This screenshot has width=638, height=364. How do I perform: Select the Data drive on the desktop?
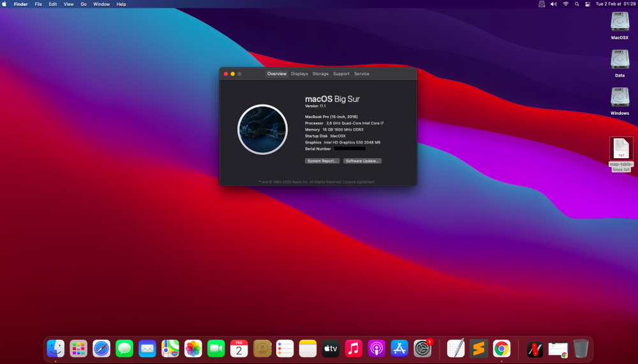pyautogui.click(x=619, y=64)
